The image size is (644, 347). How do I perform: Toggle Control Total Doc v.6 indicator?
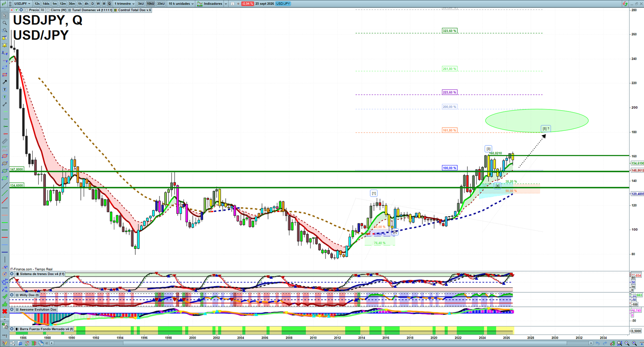click(116, 10)
